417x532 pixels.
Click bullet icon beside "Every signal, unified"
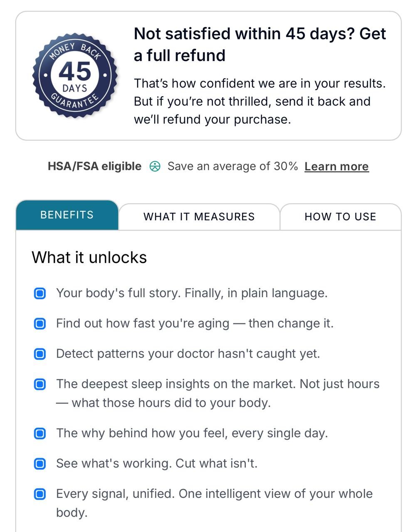coord(39,494)
